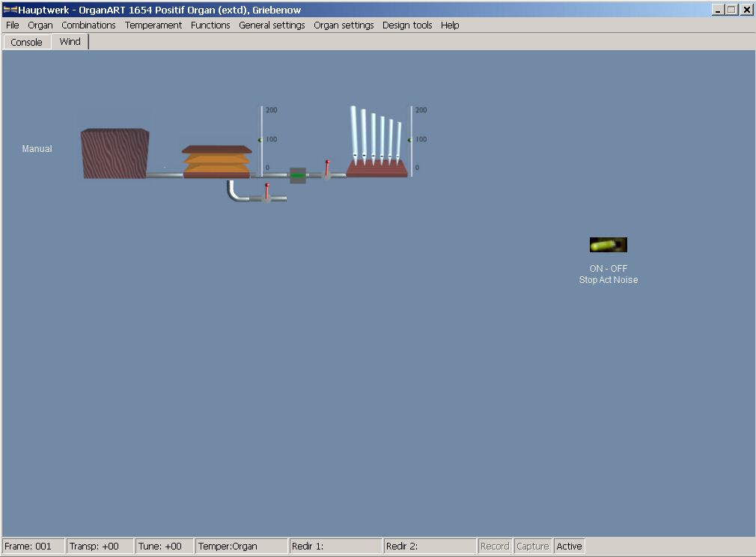Click the curved lower wind pipe elbow
Viewport: 756px width, 557px height.
[x=234, y=193]
